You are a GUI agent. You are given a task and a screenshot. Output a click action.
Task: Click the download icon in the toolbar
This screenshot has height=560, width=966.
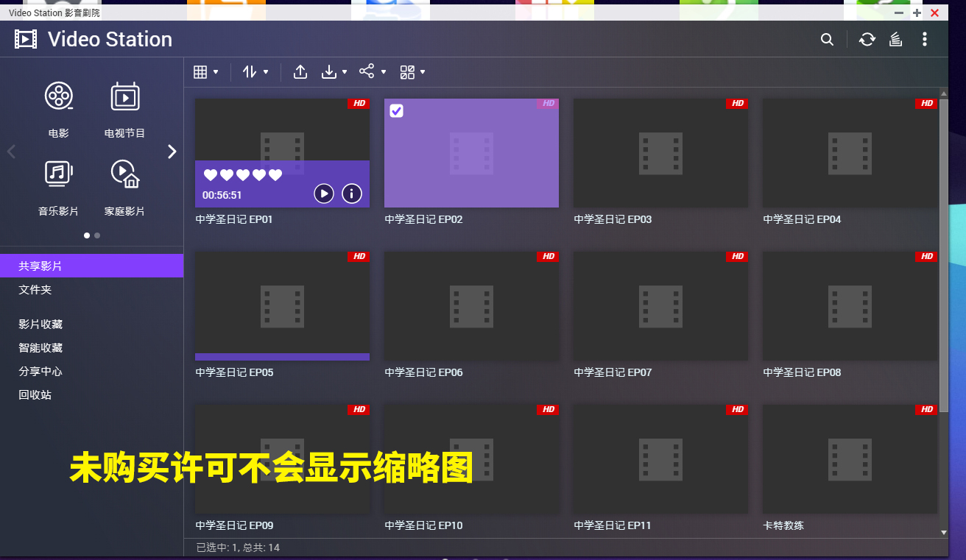click(x=329, y=71)
